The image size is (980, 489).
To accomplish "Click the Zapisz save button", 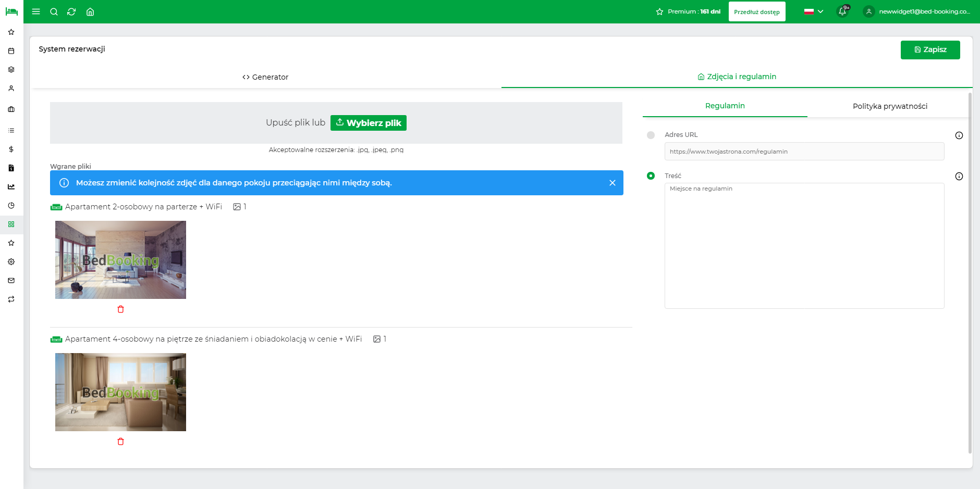I will [930, 49].
